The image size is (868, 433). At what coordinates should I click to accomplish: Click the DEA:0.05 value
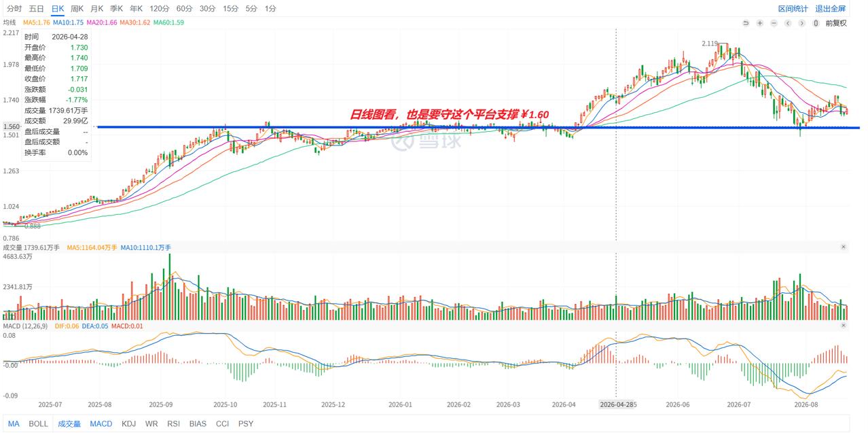tap(95, 326)
